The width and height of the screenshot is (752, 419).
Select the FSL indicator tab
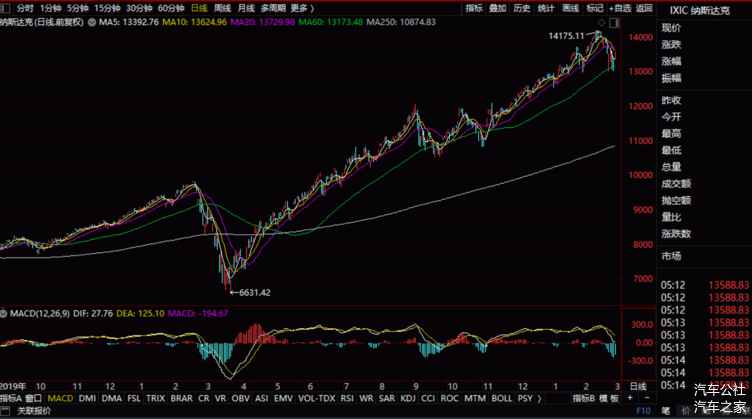pos(134,398)
